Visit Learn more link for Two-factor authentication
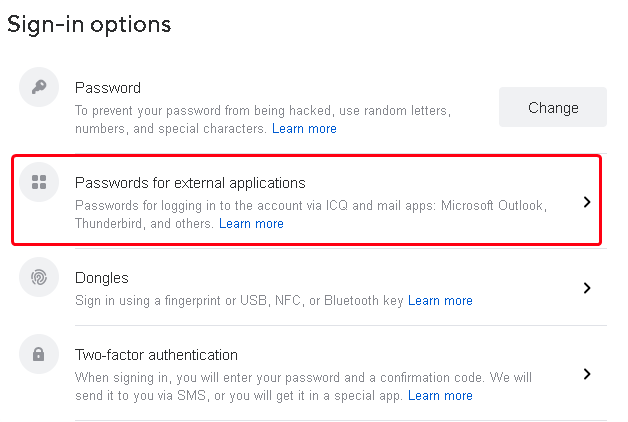628x422 pixels. 440,396
